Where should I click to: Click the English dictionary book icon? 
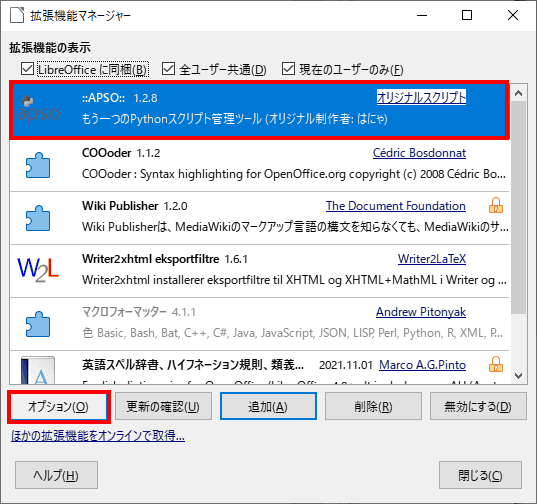(38, 370)
